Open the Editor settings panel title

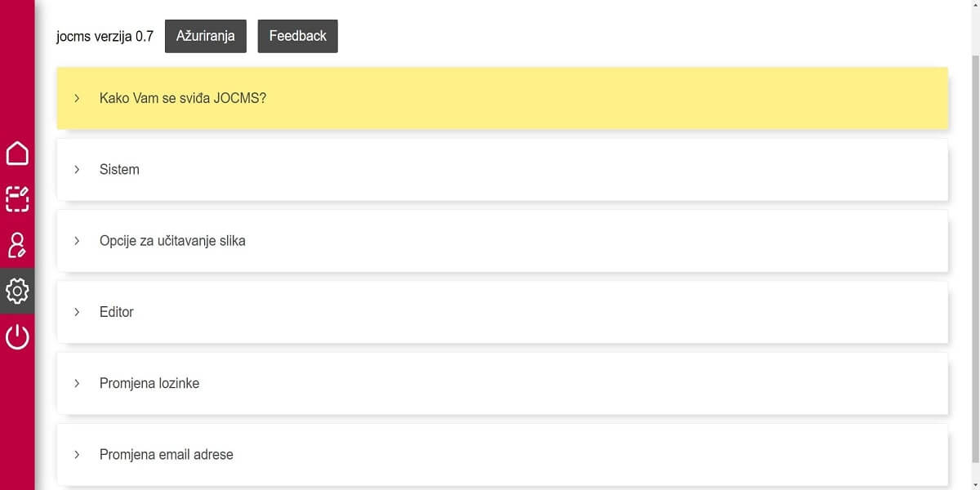(x=117, y=312)
